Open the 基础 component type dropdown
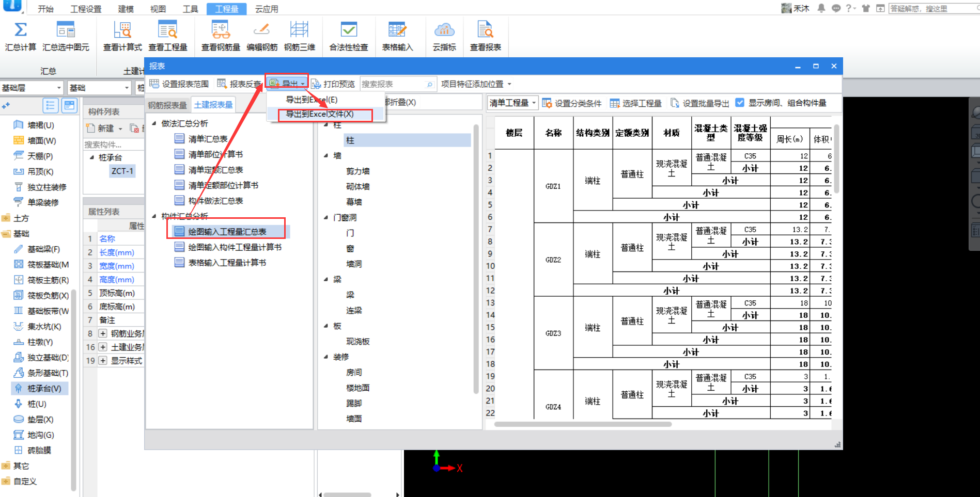Image resolution: width=980 pixels, height=497 pixels. 99,88
